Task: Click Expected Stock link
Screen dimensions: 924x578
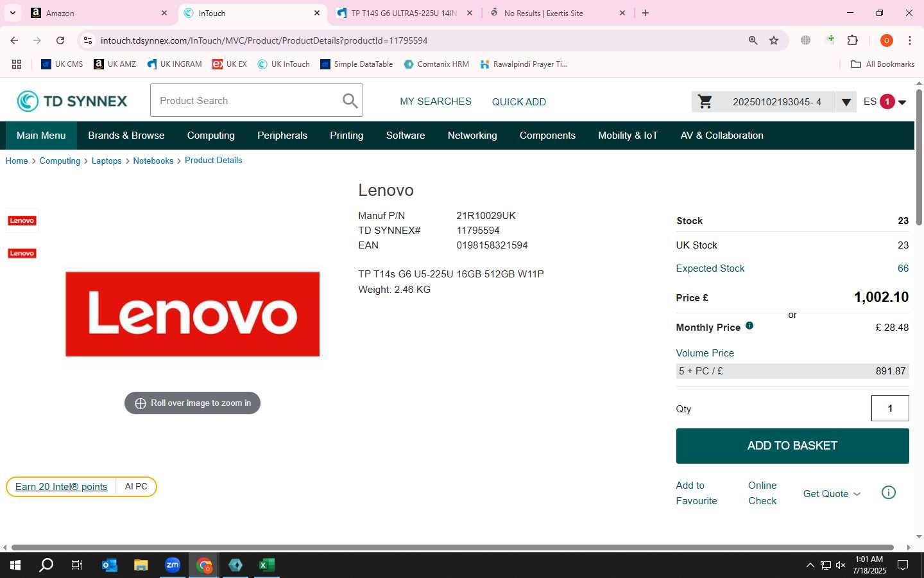Action: click(x=710, y=268)
